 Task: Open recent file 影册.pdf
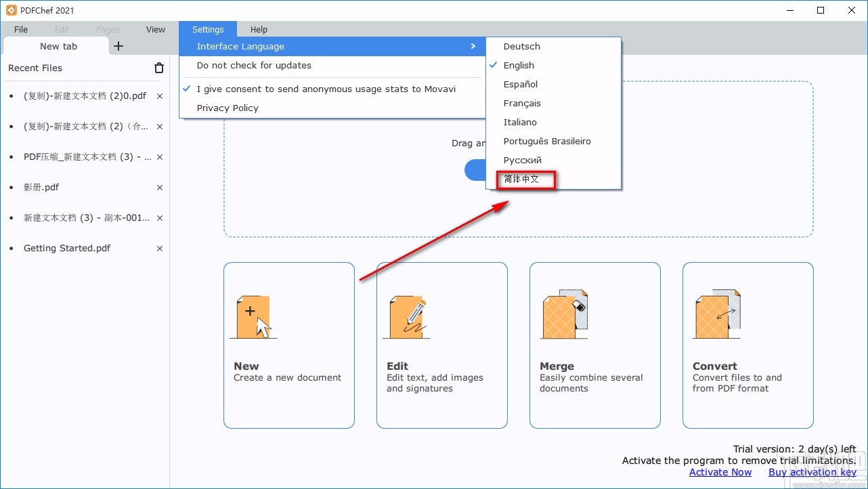(x=41, y=188)
